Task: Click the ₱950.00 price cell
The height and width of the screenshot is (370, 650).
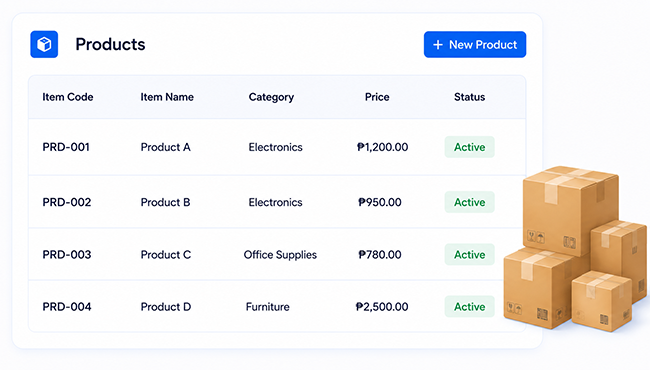Action: (380, 202)
